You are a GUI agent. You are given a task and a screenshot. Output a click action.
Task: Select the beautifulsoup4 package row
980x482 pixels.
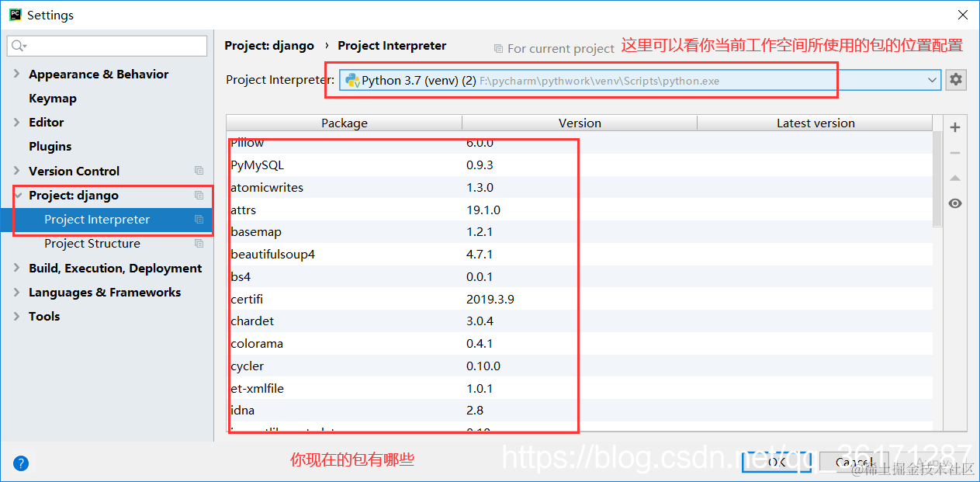point(580,255)
